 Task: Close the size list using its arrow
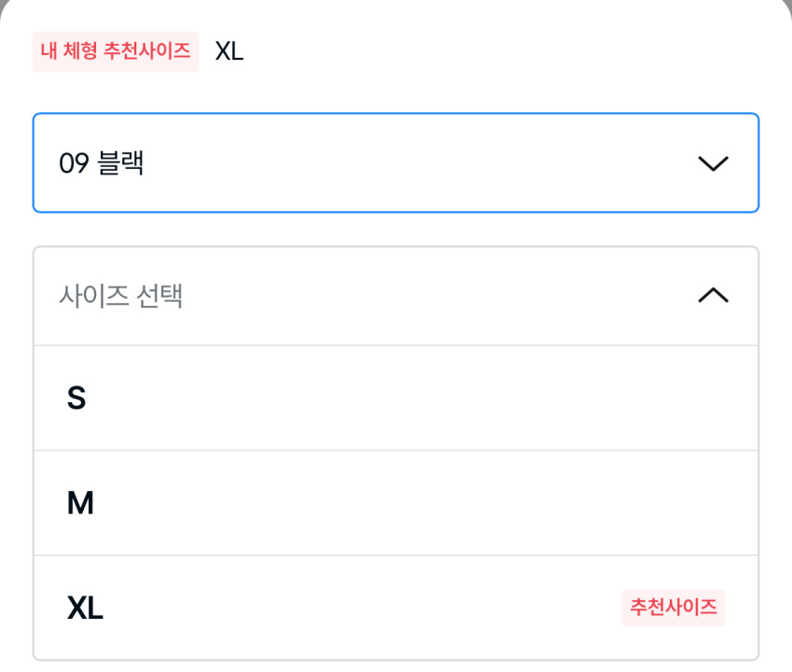click(x=713, y=296)
